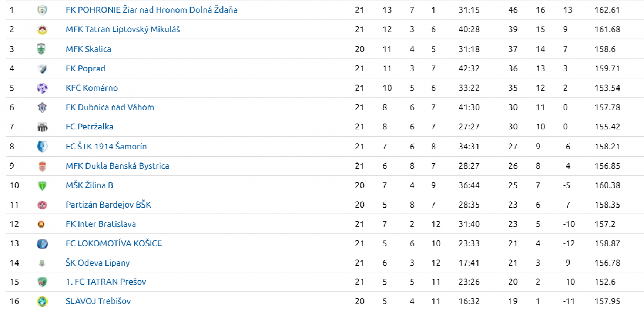Open the ŠK Odeva Lipany team link
Viewport: 644px width, 313px height.
pyautogui.click(x=98, y=263)
